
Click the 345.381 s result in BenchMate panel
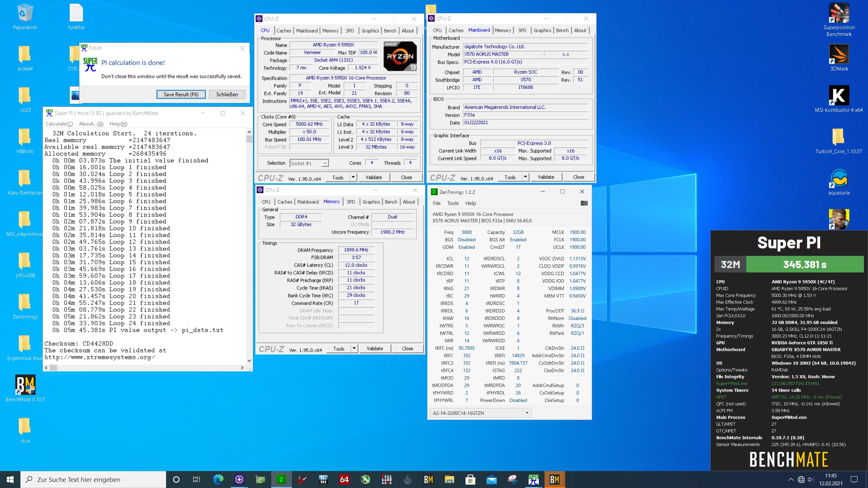click(x=805, y=264)
